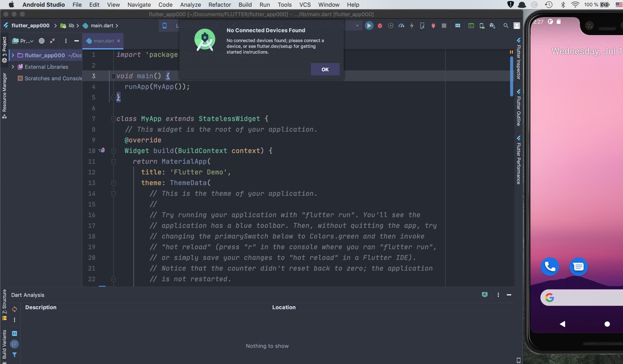623x364 pixels.
Task: Open the Project view selector dropdown
Action: coord(23,41)
